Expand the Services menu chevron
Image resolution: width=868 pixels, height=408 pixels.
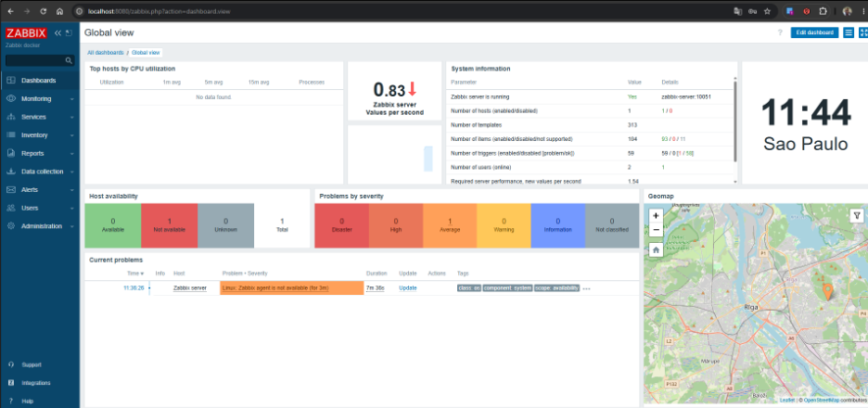(72, 118)
